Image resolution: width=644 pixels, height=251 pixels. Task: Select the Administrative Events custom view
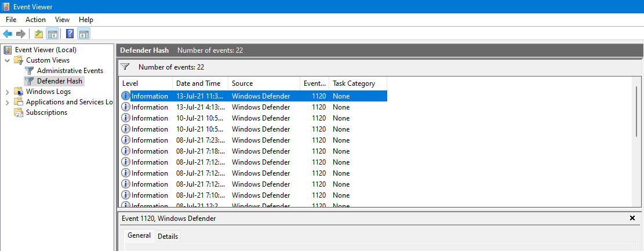click(x=70, y=71)
